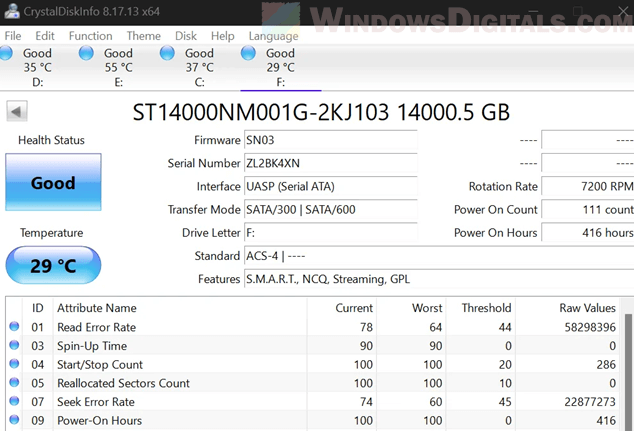The width and height of the screenshot is (634, 431).
Task: Open the Edit menu
Action: pos(45,36)
